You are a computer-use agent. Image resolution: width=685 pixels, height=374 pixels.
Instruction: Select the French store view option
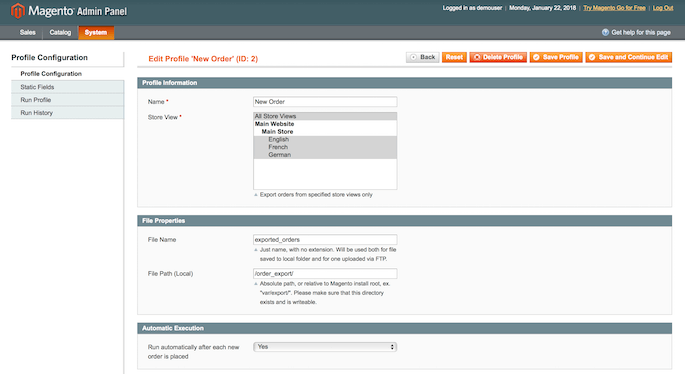325,147
